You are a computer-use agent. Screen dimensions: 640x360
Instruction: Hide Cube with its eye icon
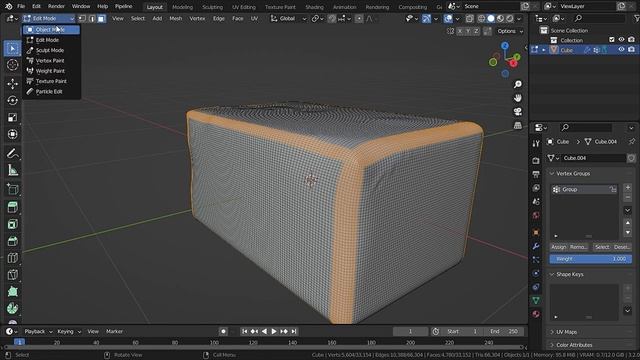pyautogui.click(x=621, y=49)
